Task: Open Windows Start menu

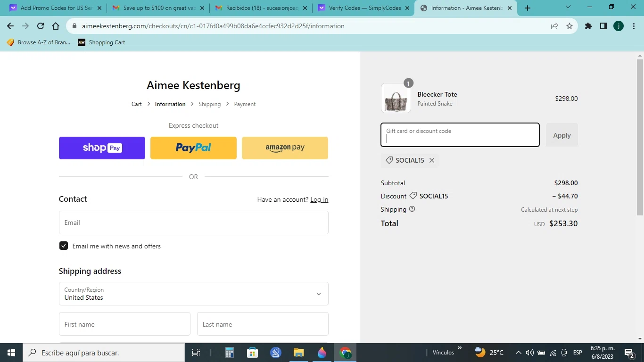Action: pos(11,353)
